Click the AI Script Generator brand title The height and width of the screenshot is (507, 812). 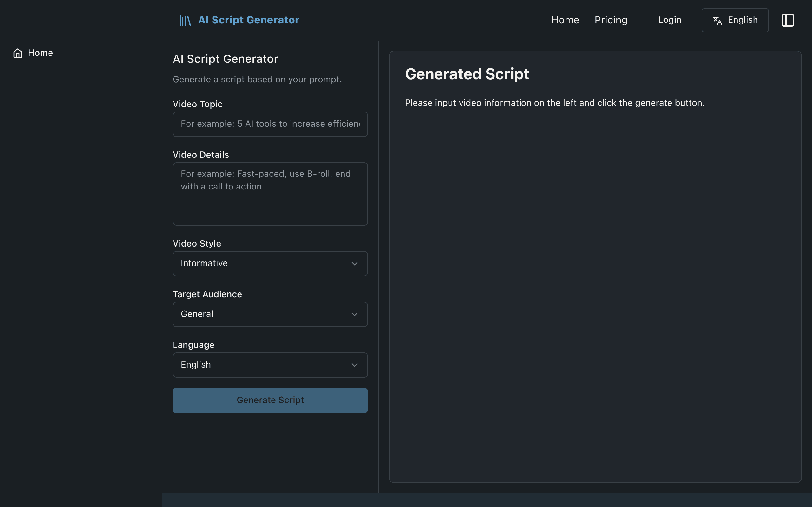tap(249, 20)
